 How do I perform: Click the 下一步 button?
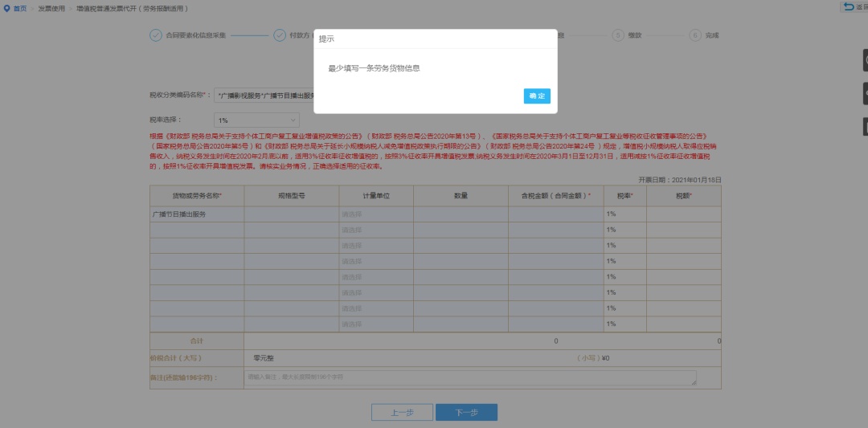pyautogui.click(x=466, y=412)
